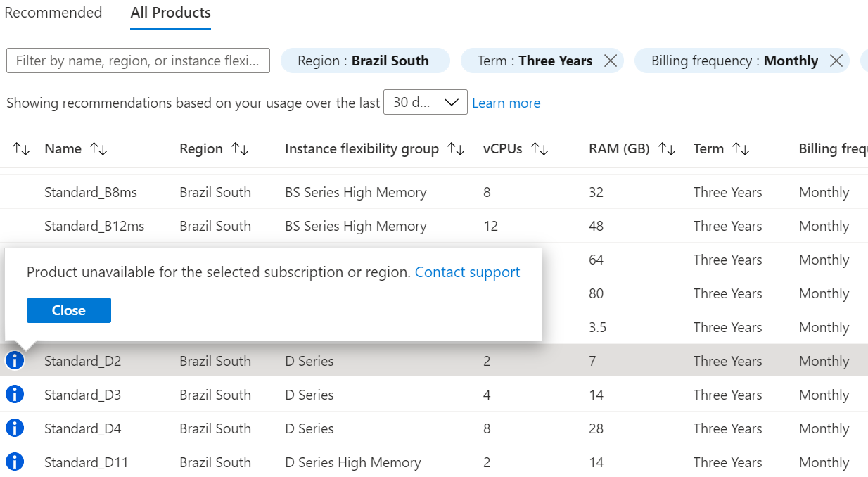This screenshot has width=868, height=477.
Task: Sort by vCPUs column arrows
Action: click(540, 149)
